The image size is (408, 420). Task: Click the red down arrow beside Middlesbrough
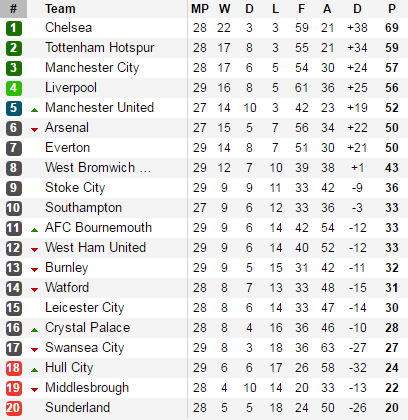[x=34, y=390]
